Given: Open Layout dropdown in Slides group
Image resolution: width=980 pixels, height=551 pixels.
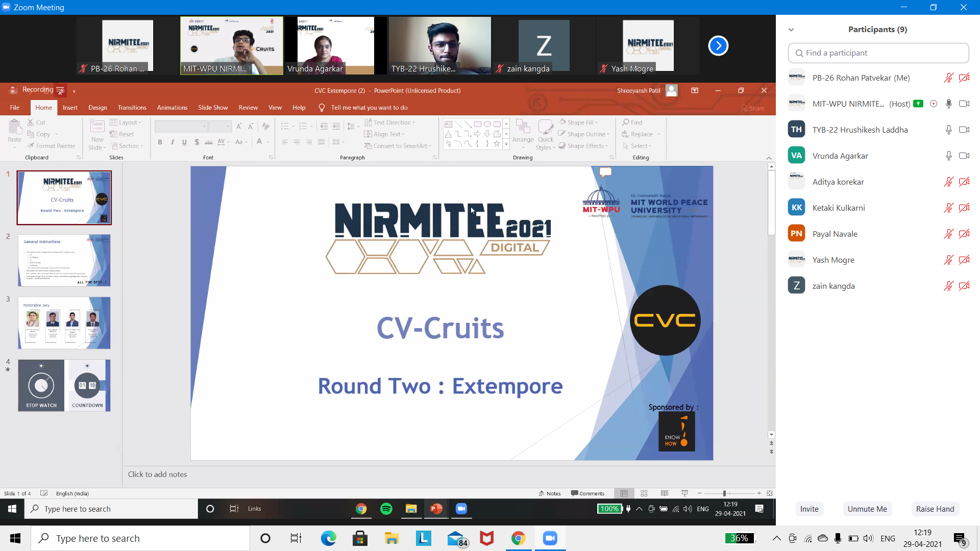Looking at the screenshot, I should pyautogui.click(x=126, y=122).
